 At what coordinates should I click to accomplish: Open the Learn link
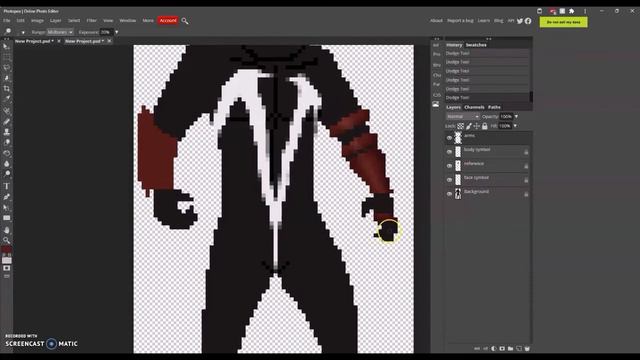click(x=484, y=20)
